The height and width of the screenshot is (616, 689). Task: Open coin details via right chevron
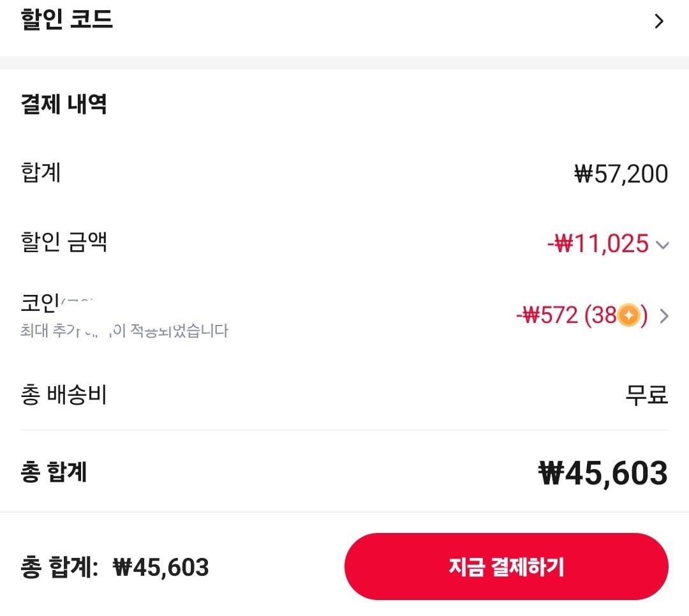[664, 316]
